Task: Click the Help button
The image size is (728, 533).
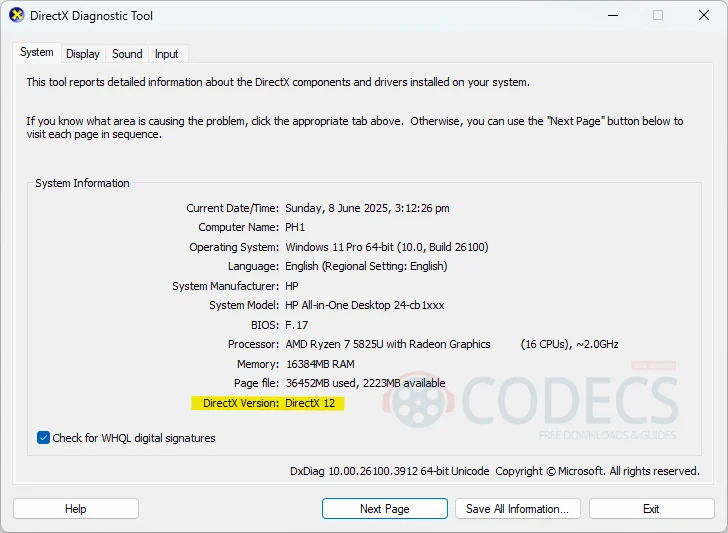Action: coord(76,509)
